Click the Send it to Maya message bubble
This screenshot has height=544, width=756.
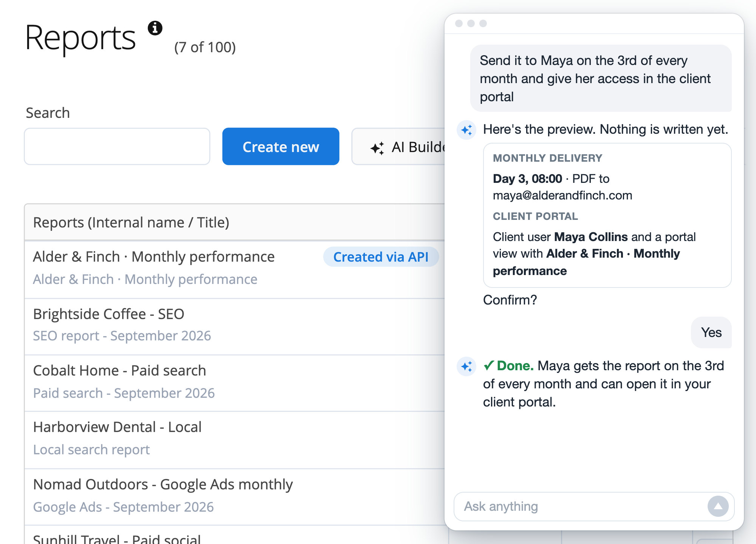601,79
